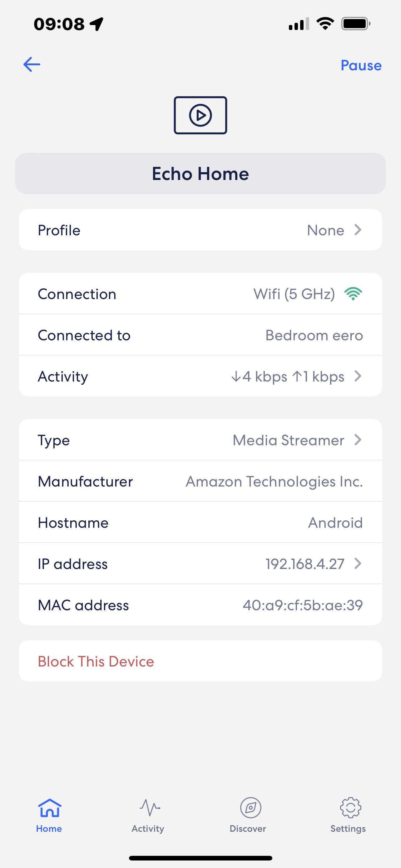Tap the MAC address value
Screen dimensions: 401x868
coord(302,605)
